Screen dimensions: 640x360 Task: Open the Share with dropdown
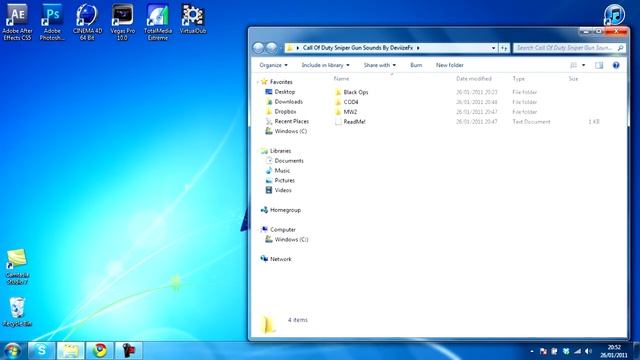[380, 65]
